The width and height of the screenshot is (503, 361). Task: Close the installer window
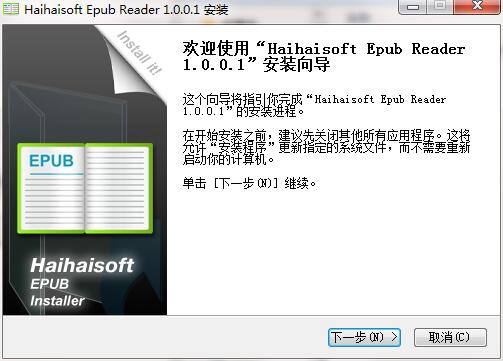point(477,6)
